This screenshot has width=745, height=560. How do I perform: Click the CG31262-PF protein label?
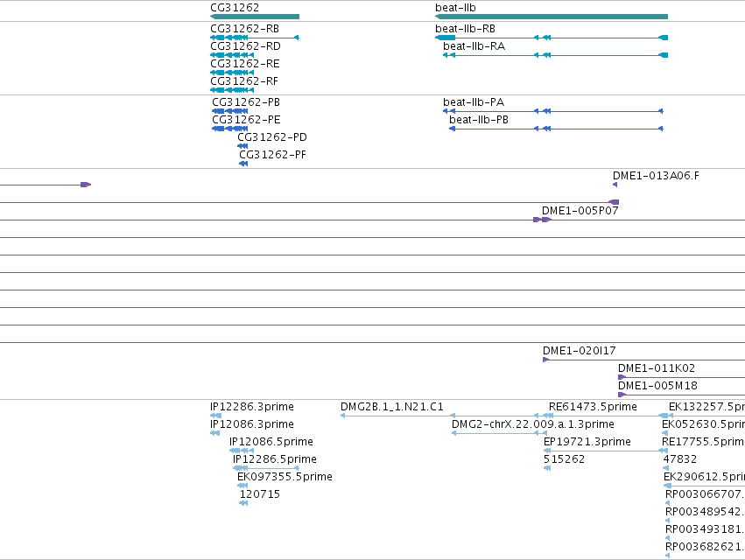coord(273,155)
